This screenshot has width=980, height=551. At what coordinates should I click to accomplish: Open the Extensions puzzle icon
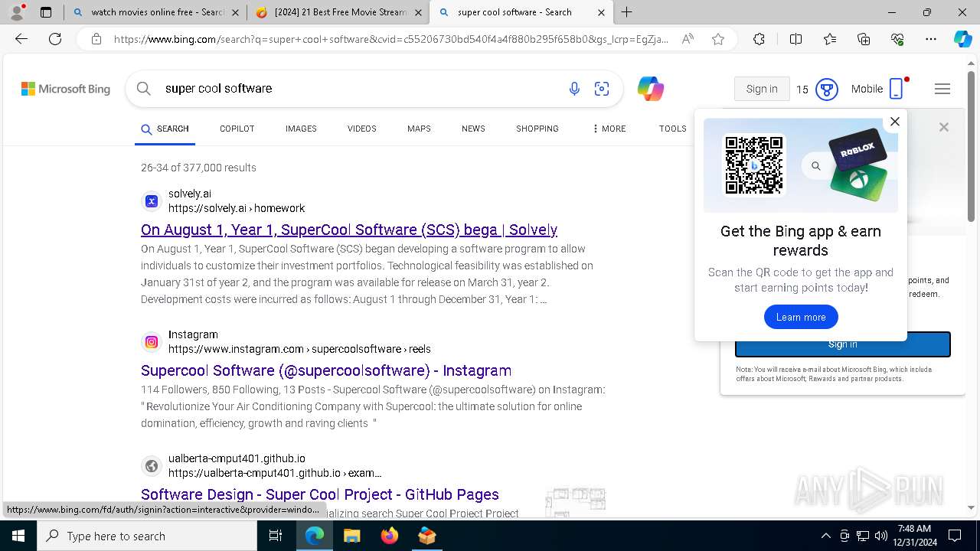tap(759, 39)
